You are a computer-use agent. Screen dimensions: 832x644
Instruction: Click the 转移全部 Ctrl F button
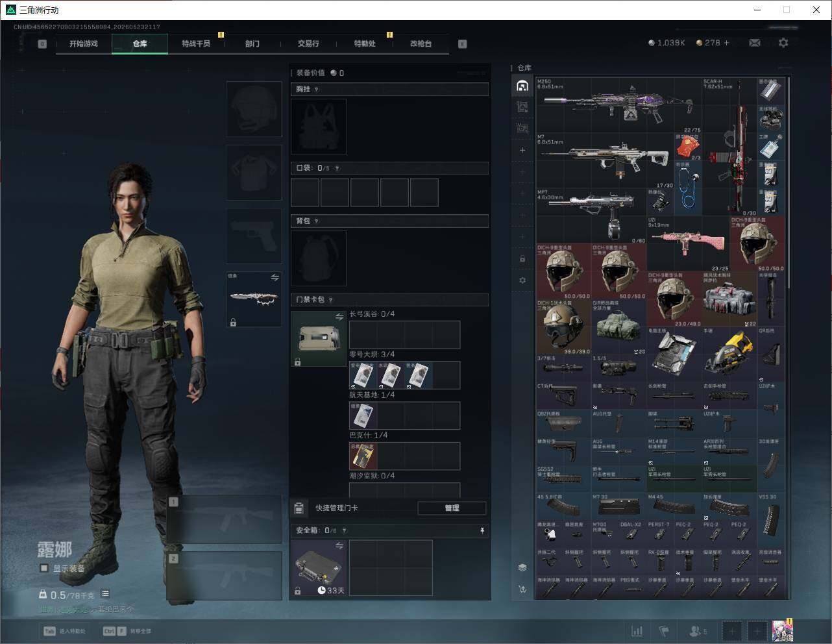[127, 631]
